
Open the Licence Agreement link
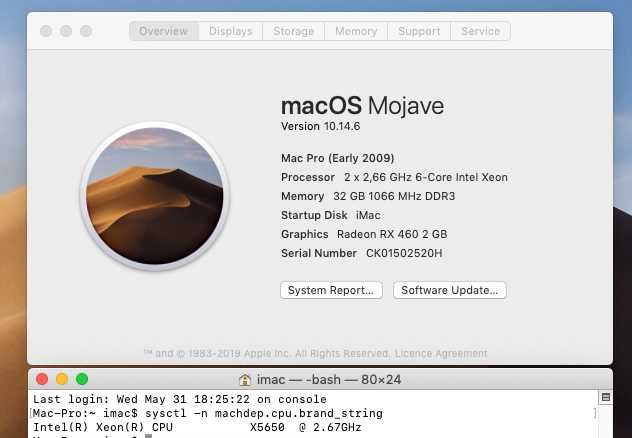pos(441,353)
